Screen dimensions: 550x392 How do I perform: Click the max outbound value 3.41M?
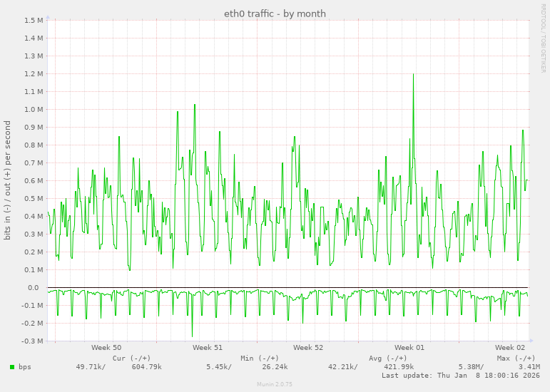[x=529, y=367]
